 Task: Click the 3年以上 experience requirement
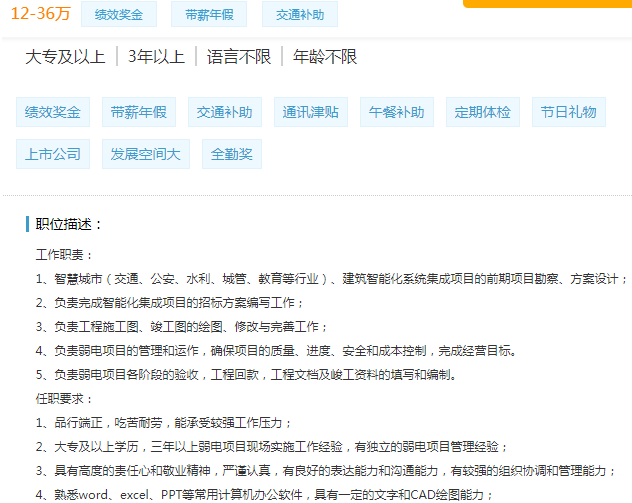[156, 57]
